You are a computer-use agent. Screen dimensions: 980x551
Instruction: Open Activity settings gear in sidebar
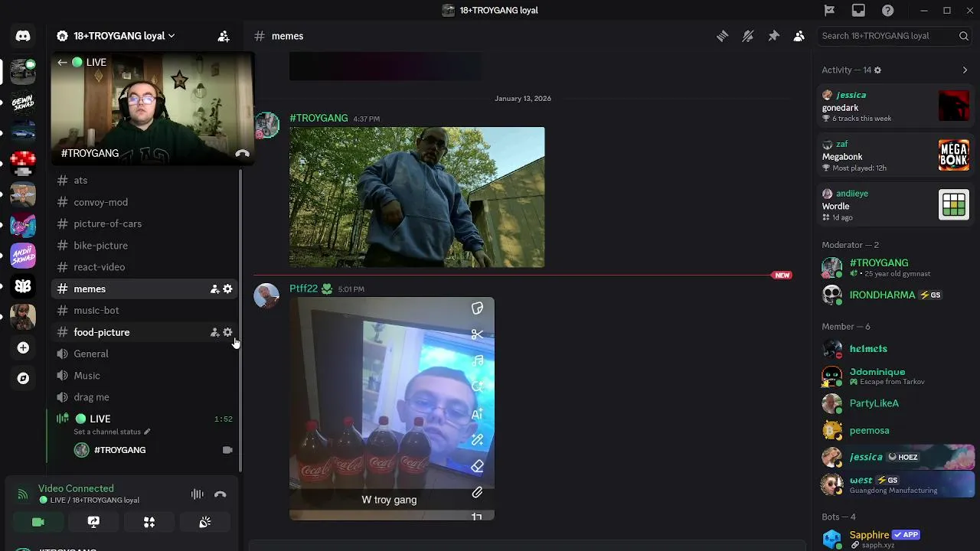tap(877, 70)
